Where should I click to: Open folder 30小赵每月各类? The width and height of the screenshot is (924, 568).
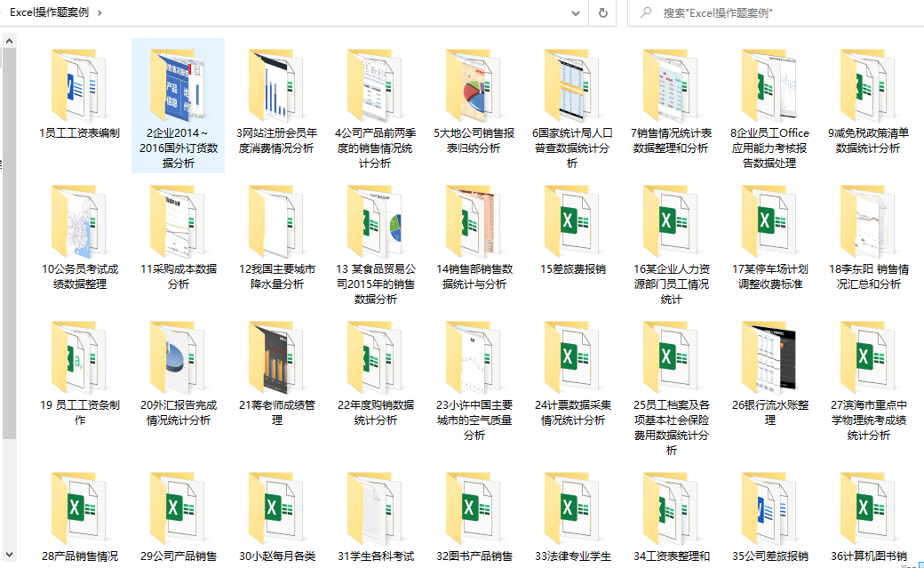tap(277, 516)
